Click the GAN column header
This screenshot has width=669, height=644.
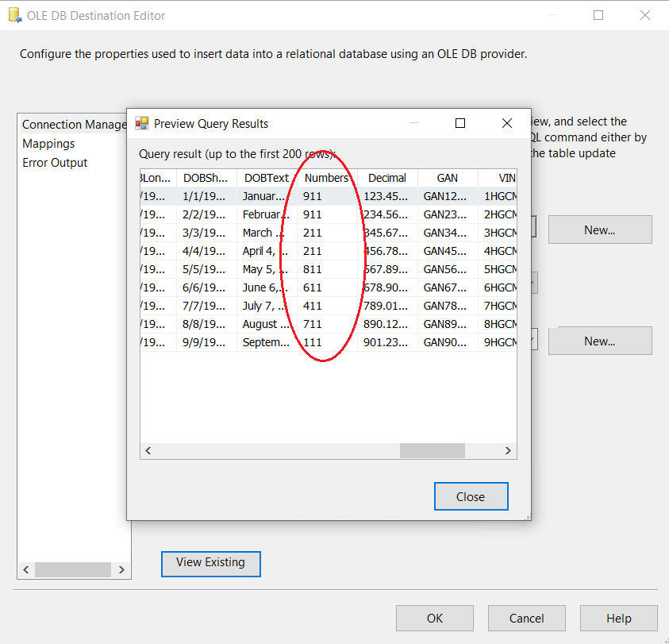[448, 178]
